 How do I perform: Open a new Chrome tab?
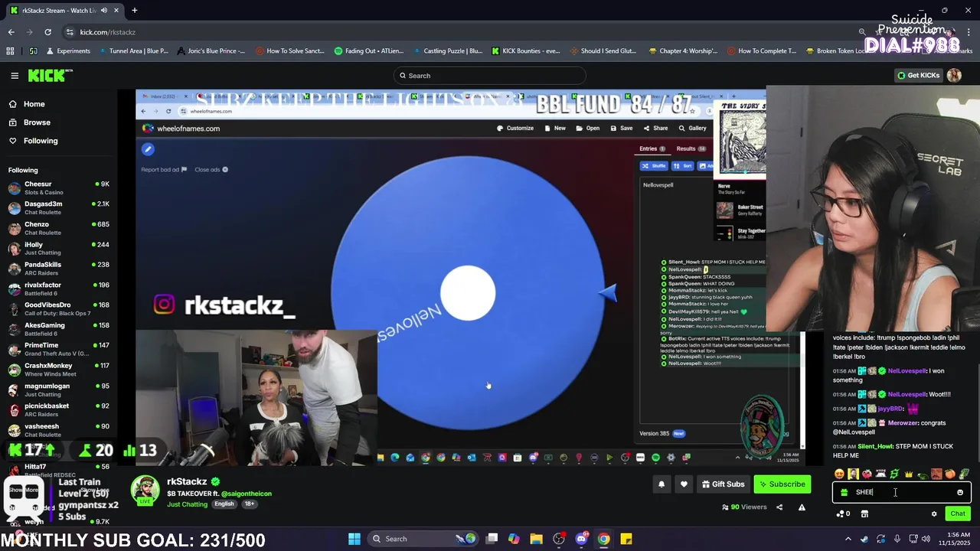click(134, 10)
